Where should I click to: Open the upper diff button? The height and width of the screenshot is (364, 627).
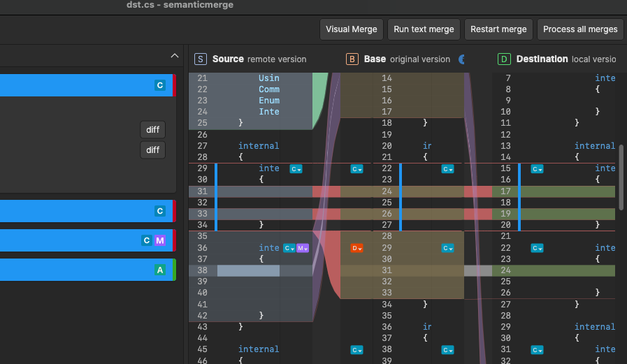(x=153, y=129)
